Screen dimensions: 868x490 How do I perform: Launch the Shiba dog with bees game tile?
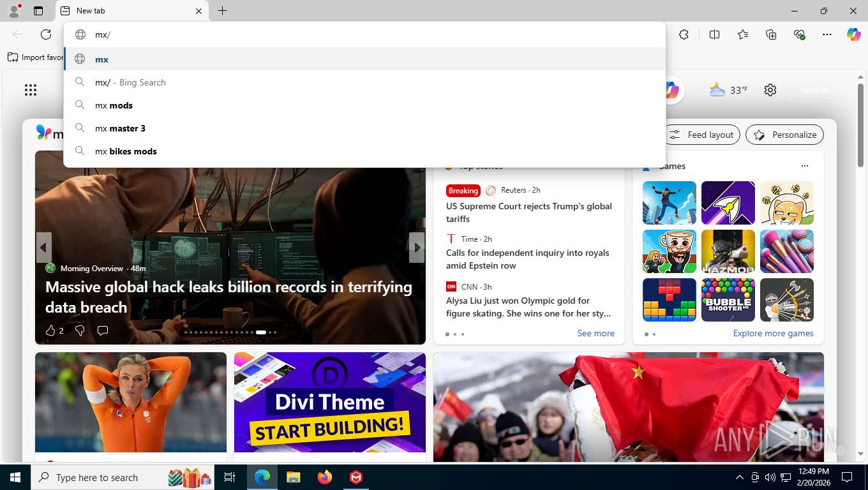pos(787,203)
